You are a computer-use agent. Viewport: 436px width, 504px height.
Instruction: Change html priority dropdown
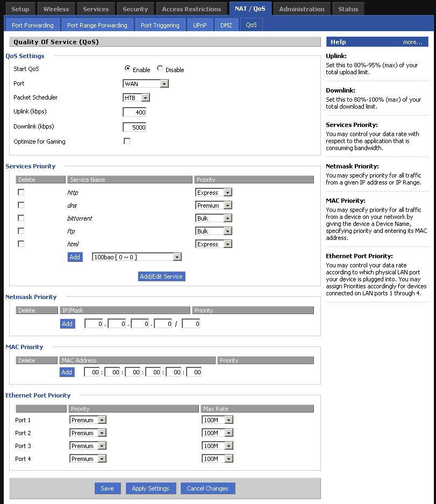coord(213,244)
